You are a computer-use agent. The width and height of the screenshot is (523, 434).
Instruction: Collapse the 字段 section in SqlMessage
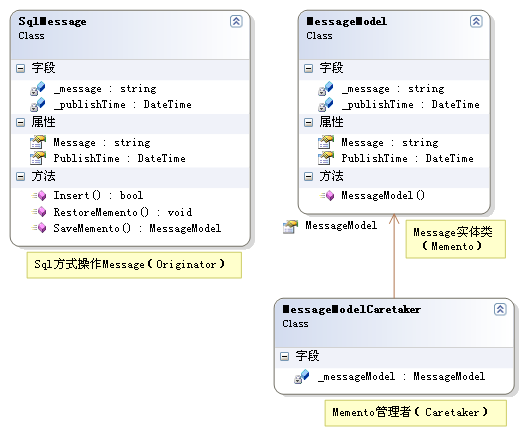tap(21, 68)
